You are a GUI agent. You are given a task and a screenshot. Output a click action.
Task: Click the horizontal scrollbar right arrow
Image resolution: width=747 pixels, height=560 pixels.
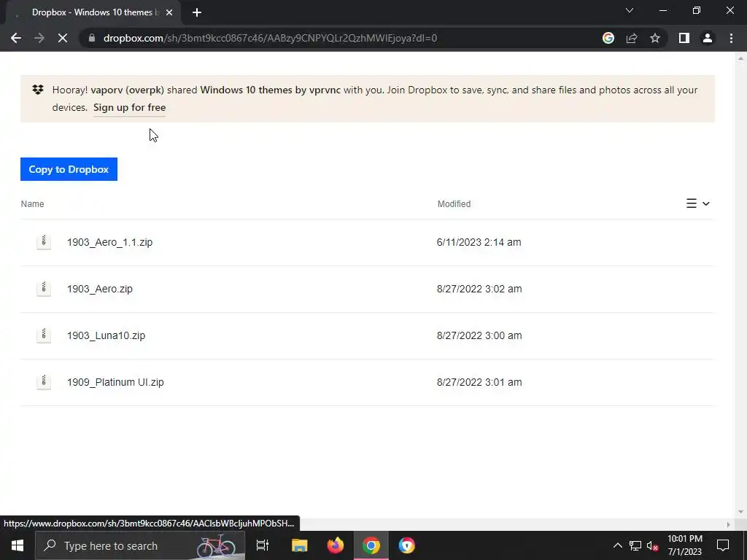[x=728, y=524]
